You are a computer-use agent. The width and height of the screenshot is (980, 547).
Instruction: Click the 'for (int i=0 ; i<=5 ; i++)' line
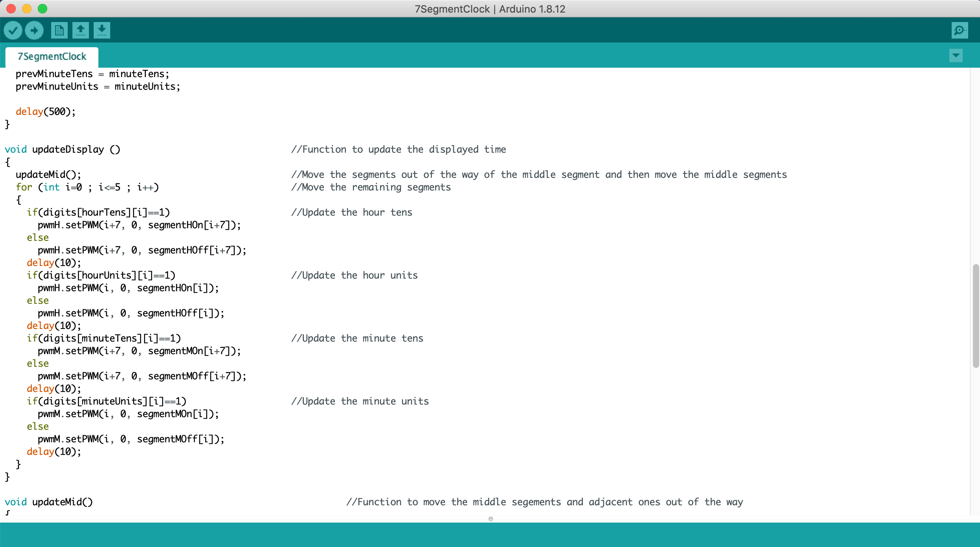coord(87,187)
